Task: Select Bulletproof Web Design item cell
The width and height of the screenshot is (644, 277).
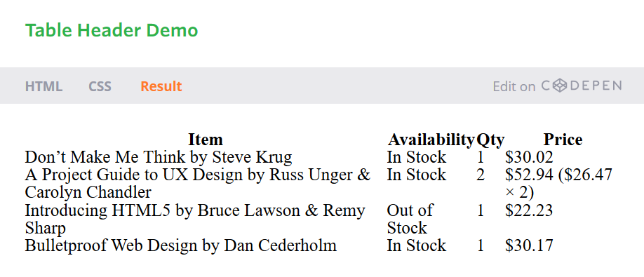Action: (181, 245)
